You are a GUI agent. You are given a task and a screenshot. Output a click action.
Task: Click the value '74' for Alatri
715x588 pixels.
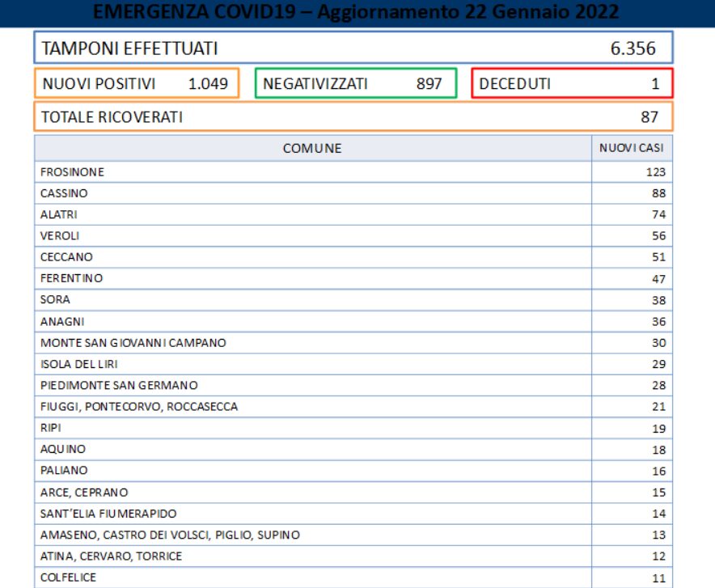point(659,214)
